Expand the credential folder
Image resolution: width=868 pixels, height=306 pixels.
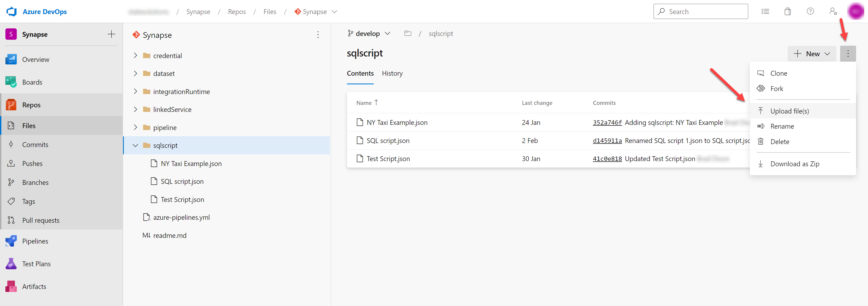(135, 55)
